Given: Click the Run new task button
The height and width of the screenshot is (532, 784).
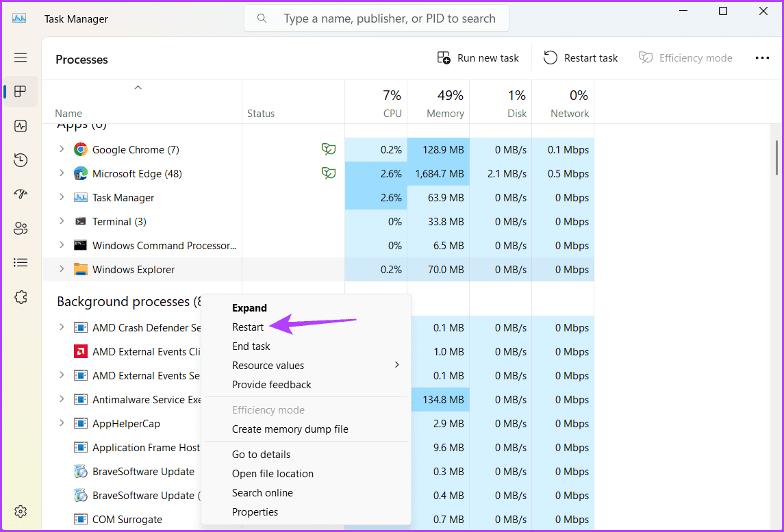Looking at the screenshot, I should pos(478,58).
